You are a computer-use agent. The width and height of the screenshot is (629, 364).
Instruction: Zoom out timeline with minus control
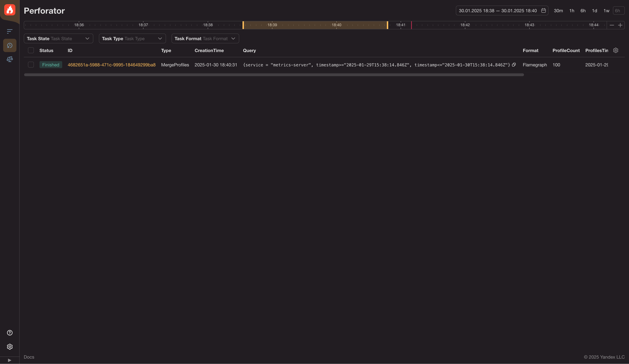point(612,25)
